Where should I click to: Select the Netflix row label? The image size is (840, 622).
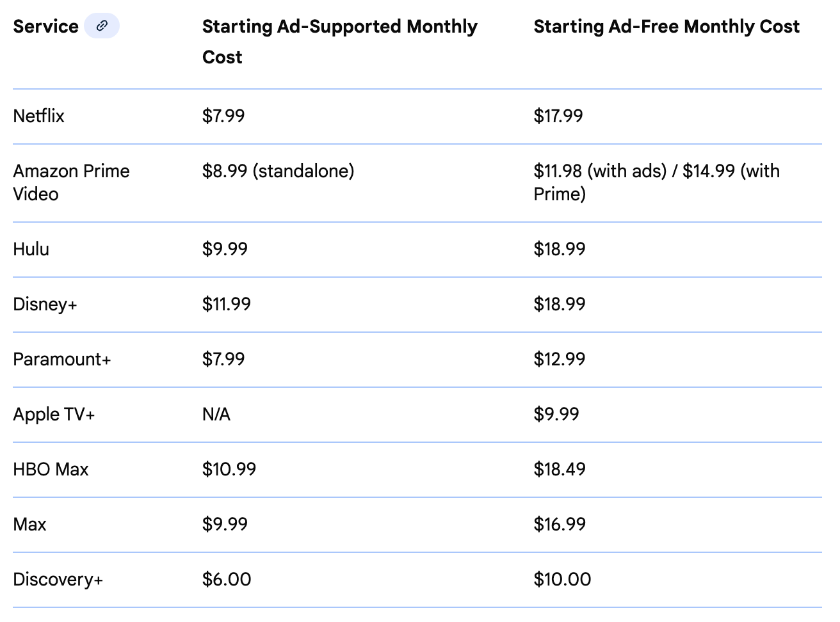pyautogui.click(x=38, y=116)
